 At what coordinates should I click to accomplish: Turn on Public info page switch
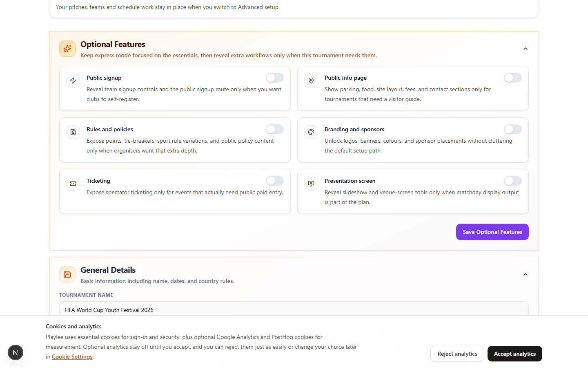click(x=512, y=78)
